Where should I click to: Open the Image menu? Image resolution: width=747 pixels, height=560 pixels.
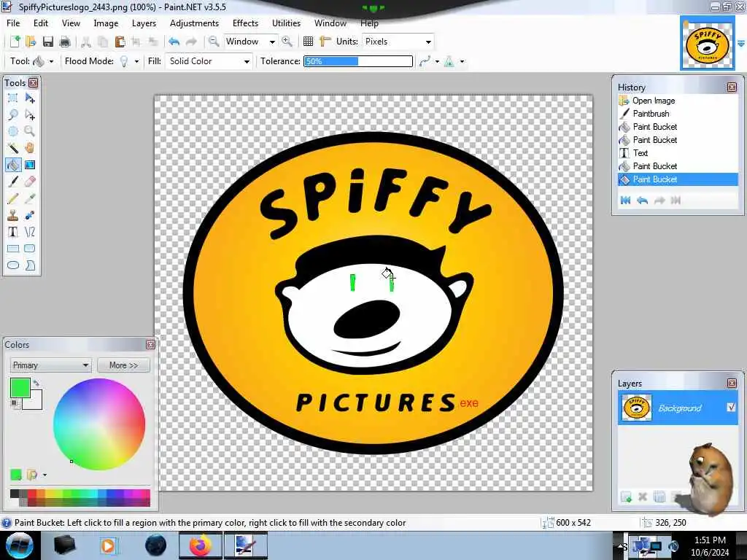(106, 23)
